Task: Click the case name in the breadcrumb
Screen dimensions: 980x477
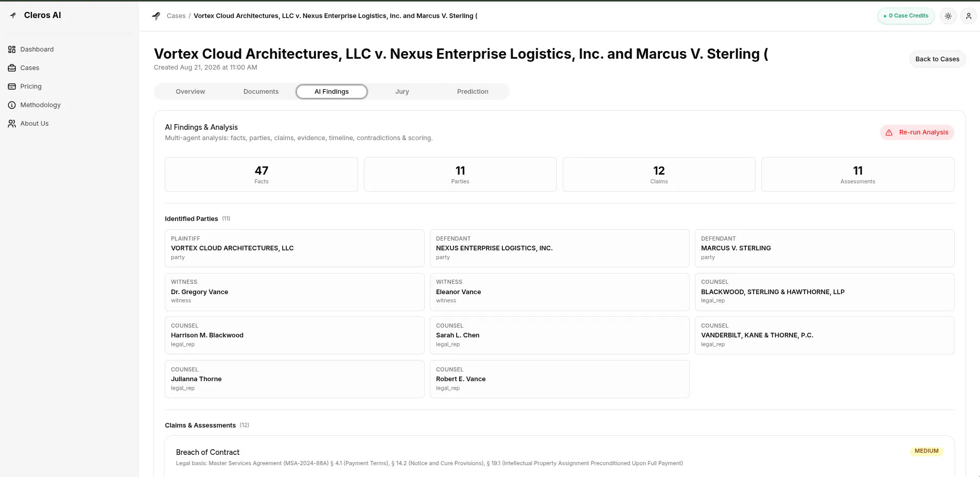Action: [x=336, y=16]
